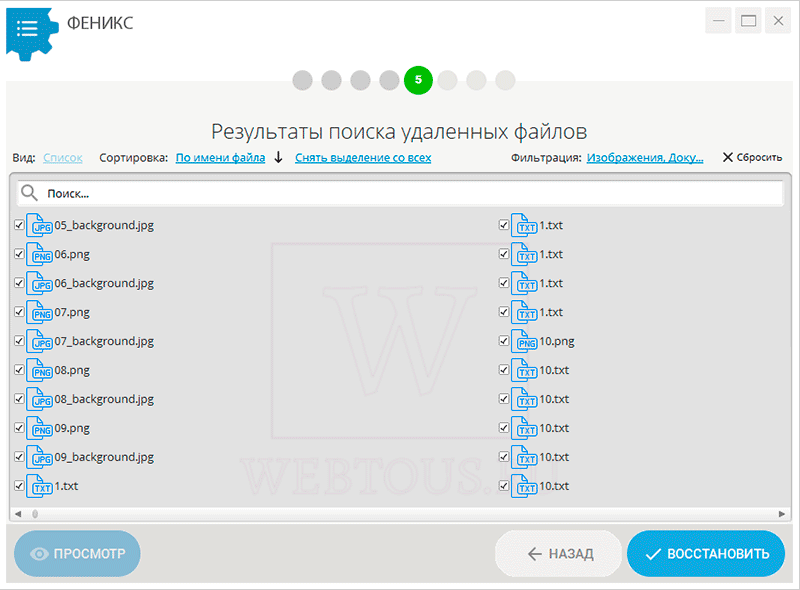Select file name 07.png
The width and height of the screenshot is (800, 590).
coord(72,312)
